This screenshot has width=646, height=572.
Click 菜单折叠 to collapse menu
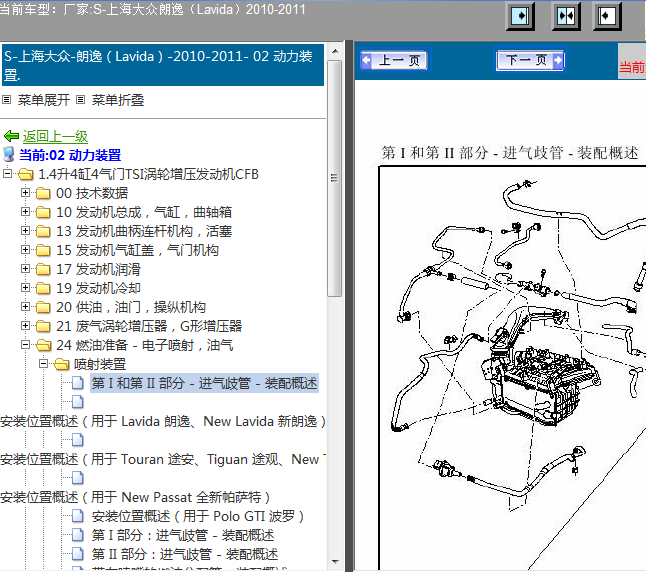tap(118, 100)
